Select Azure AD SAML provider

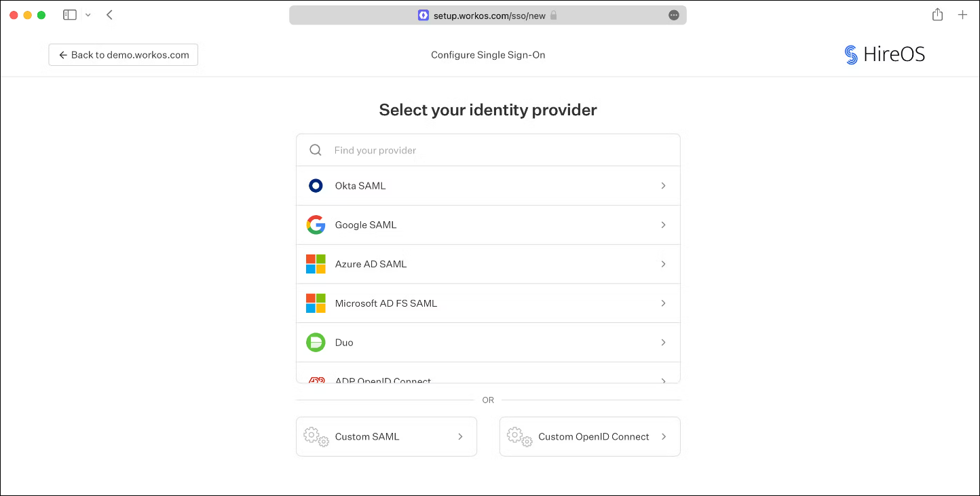(x=488, y=264)
